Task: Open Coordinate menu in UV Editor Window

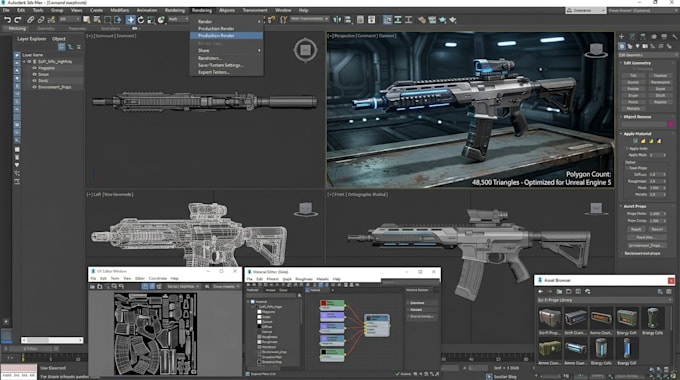Action: pyautogui.click(x=158, y=278)
